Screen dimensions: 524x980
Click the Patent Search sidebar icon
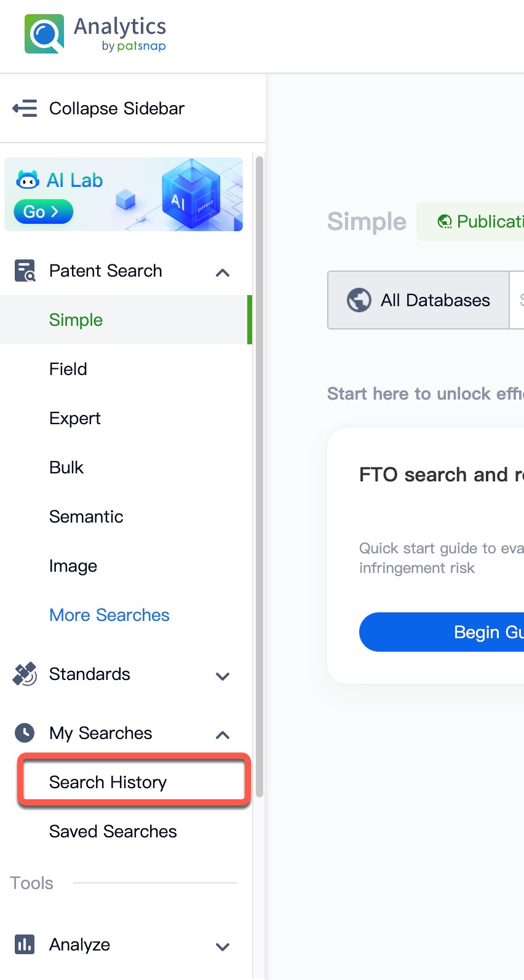[x=23, y=271]
